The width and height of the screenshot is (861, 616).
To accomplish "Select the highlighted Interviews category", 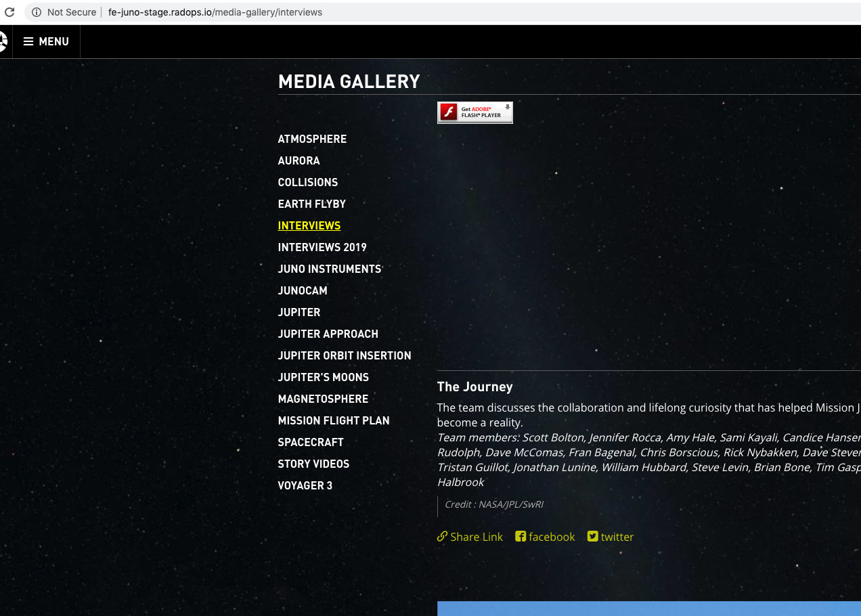I will click(309, 225).
